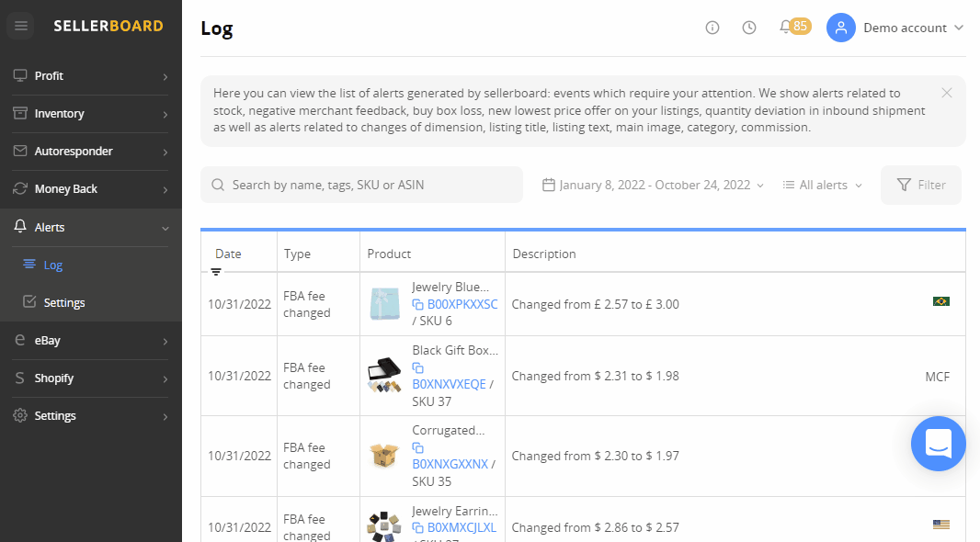Open the info circle icon
The image size is (980, 542).
(712, 28)
